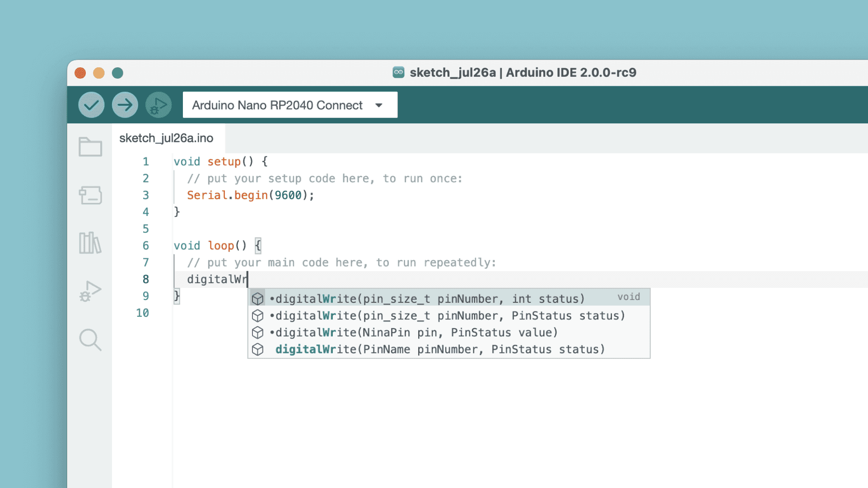Open the Debug panel in the sidebar
868x488 pixels.
click(x=90, y=291)
